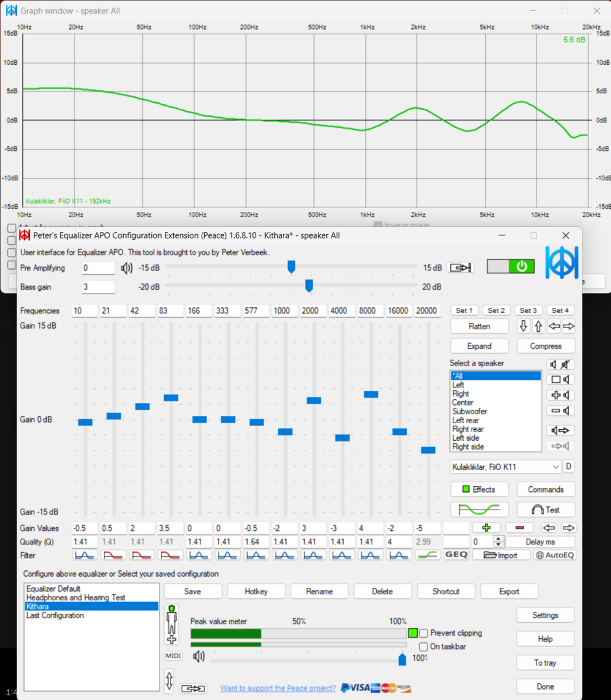Click the speaker icon next to Pre Amplifying
The height and width of the screenshot is (700, 611).
click(126, 268)
